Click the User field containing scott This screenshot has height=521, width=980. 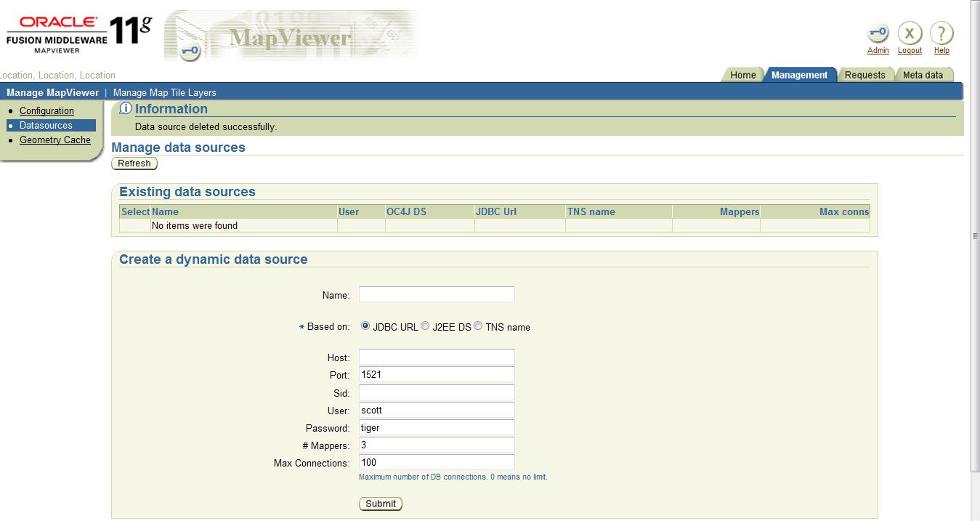click(437, 409)
